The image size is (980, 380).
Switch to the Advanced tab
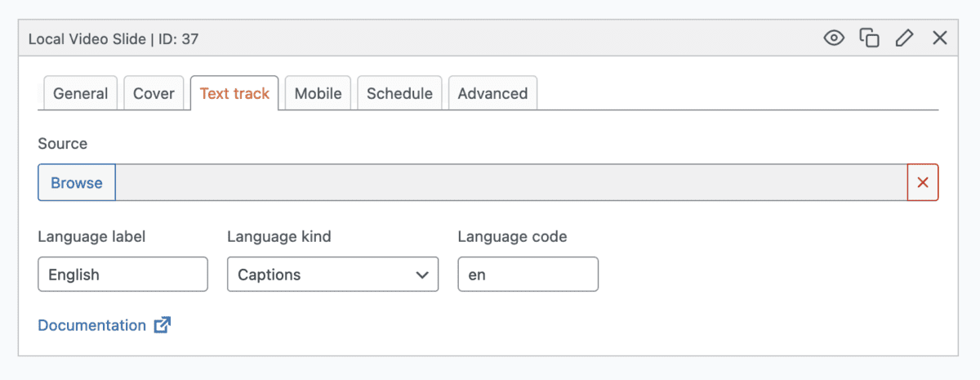(x=492, y=93)
